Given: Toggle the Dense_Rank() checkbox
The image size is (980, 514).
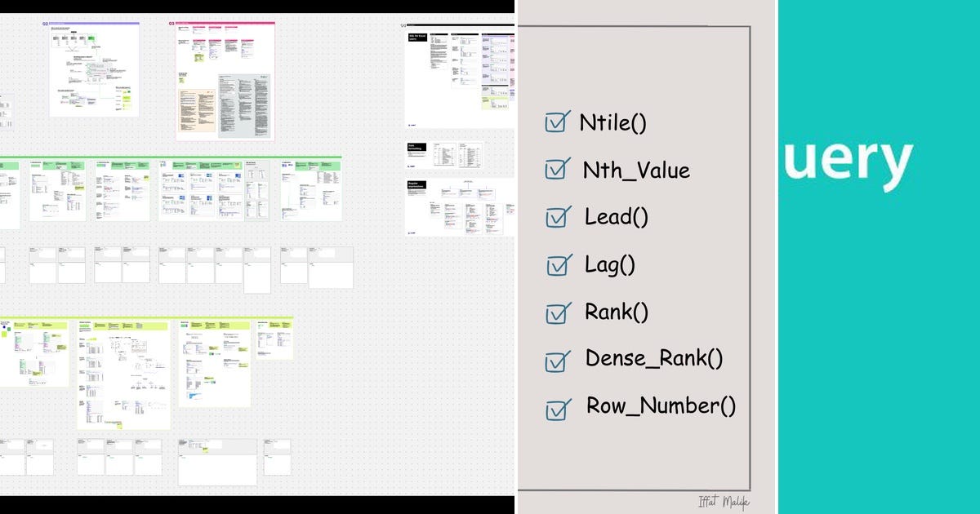Looking at the screenshot, I should pos(559,360).
